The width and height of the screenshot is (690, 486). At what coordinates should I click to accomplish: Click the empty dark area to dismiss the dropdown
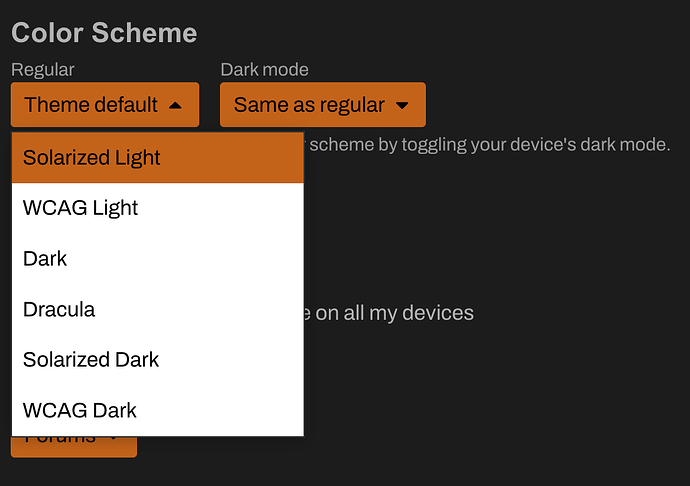click(x=520, y=400)
